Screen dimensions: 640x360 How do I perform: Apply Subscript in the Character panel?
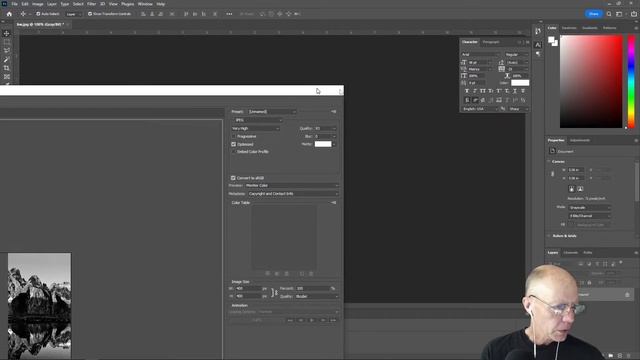pos(507,91)
